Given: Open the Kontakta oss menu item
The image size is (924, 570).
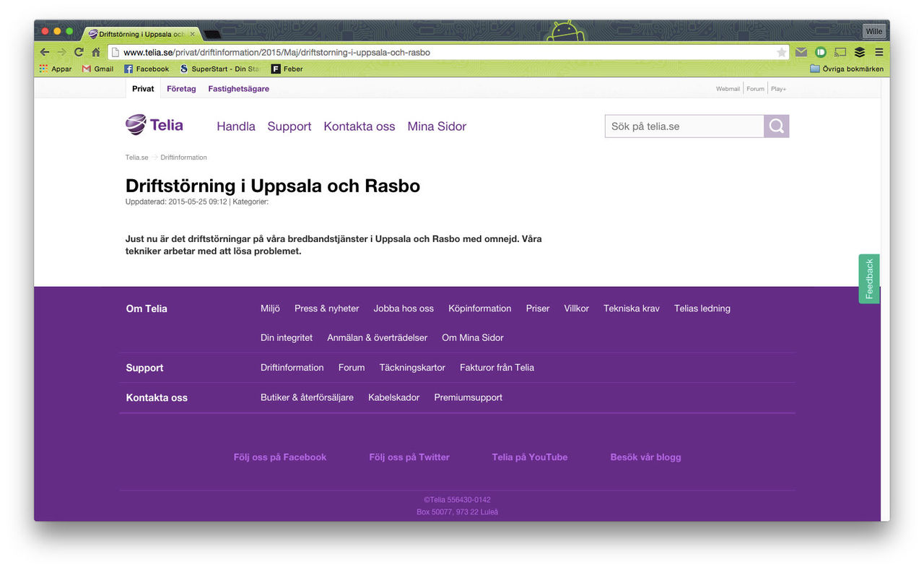Looking at the screenshot, I should [359, 126].
